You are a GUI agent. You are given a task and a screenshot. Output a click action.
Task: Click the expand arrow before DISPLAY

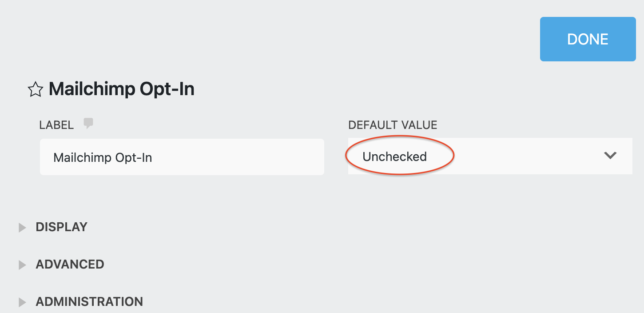(x=22, y=227)
